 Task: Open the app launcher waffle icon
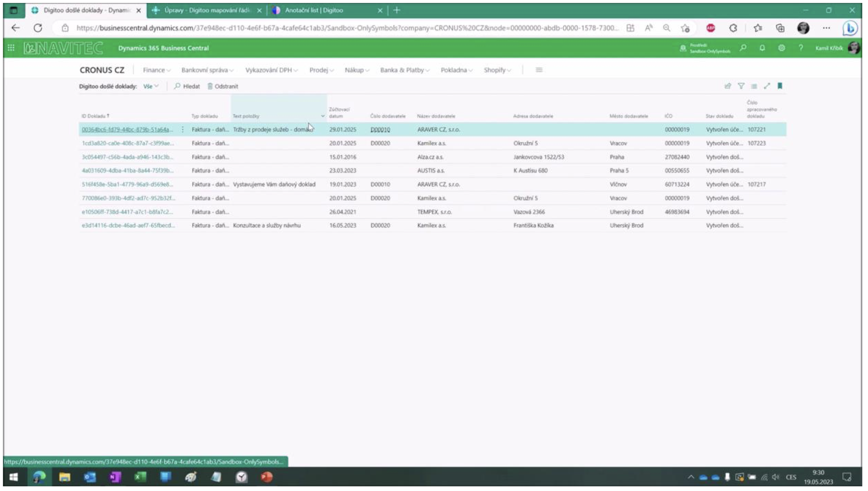[11, 48]
